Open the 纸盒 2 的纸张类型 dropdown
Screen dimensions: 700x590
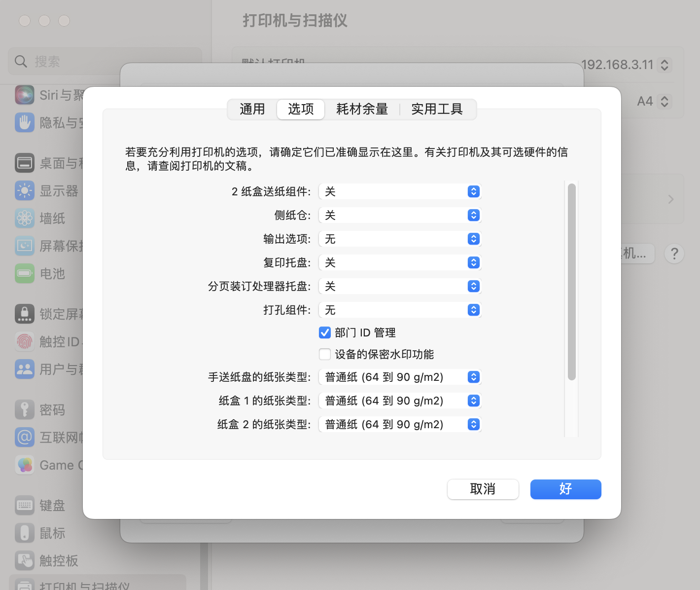pos(400,424)
